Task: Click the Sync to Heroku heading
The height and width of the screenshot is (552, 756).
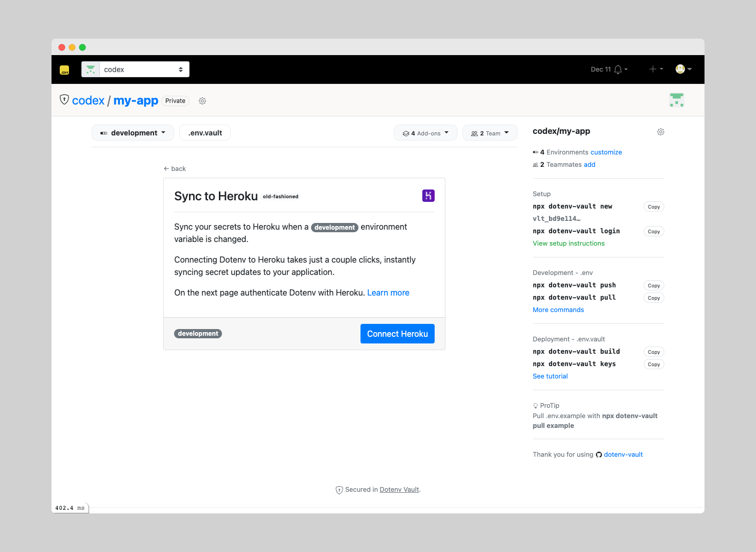Action: click(x=216, y=196)
